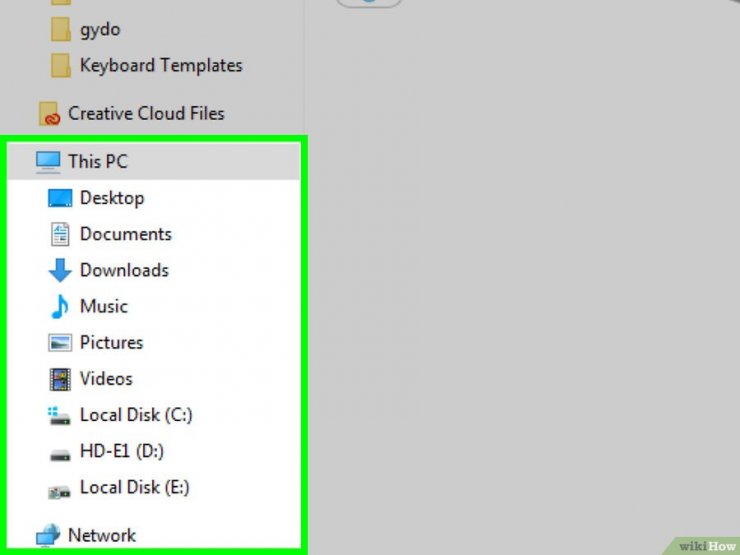Open the Network label in navigation pane
The image size is (740, 555).
click(102, 536)
